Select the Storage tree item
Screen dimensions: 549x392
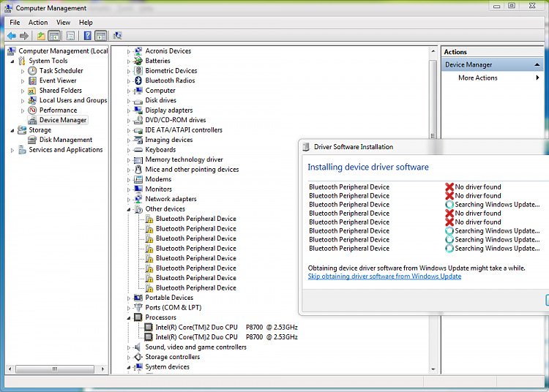pyautogui.click(x=40, y=130)
